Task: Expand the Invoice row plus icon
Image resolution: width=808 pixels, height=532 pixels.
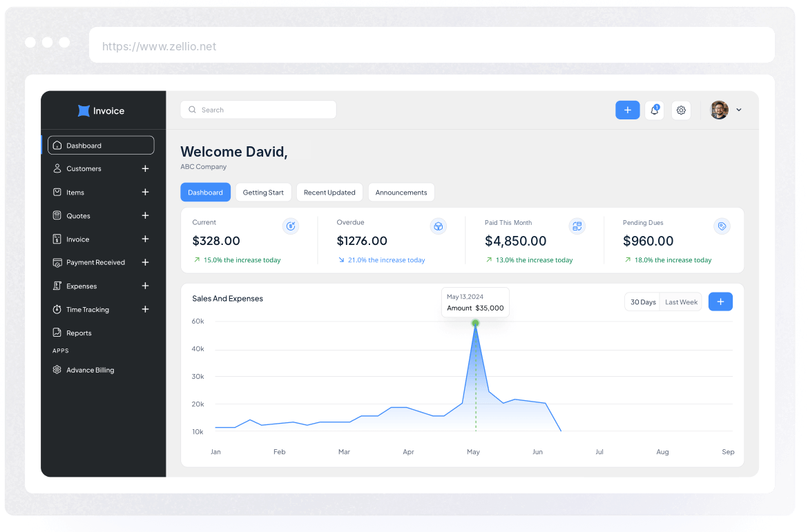Action: (x=145, y=239)
